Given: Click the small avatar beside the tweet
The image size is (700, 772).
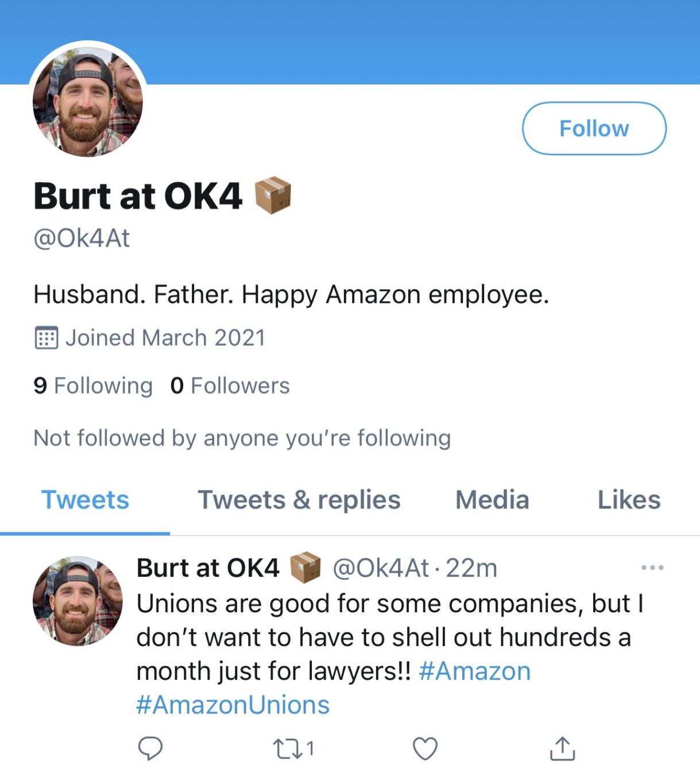Looking at the screenshot, I should [x=78, y=601].
